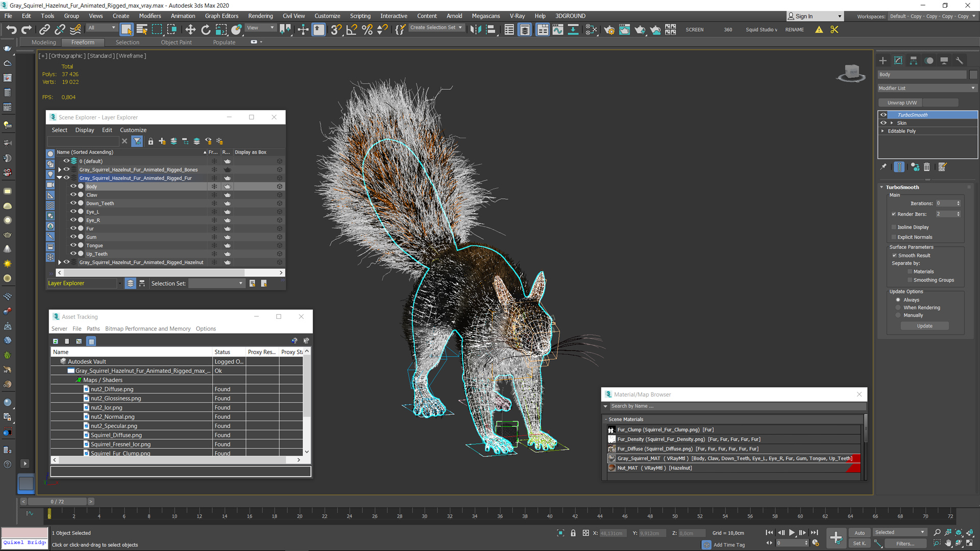Open the Hierarchy panel icon
Screen dimensions: 980x551
click(914, 60)
